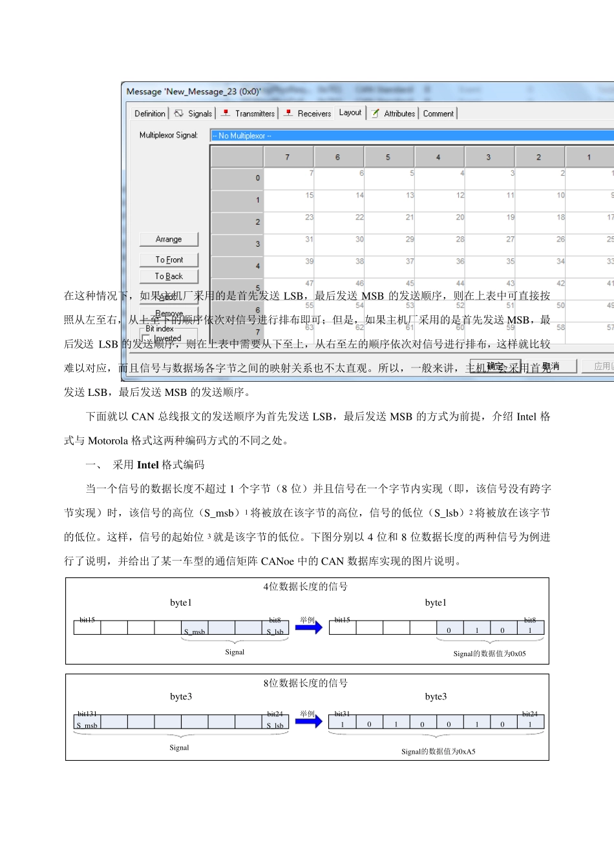Select column header 3 in layout grid
614x868 pixels.
click(489, 157)
